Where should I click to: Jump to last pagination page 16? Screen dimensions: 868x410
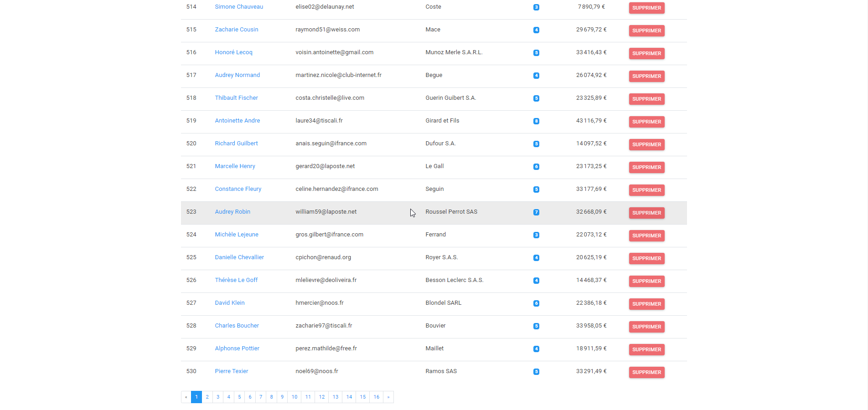click(377, 397)
